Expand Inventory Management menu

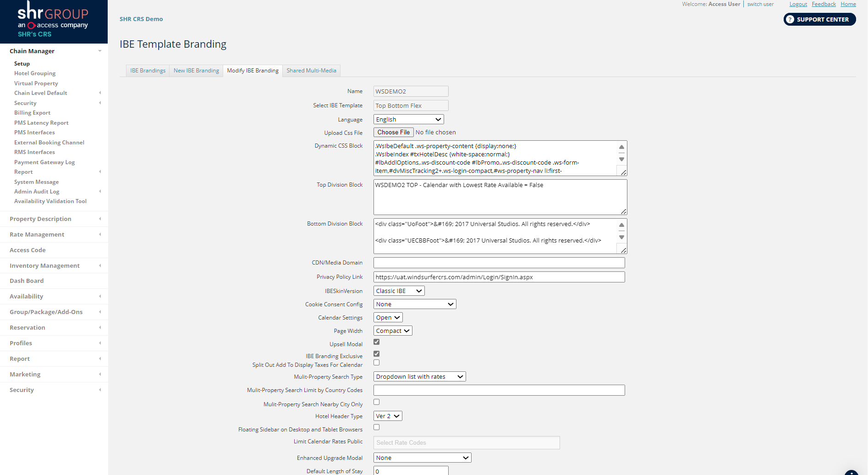[x=54, y=265]
